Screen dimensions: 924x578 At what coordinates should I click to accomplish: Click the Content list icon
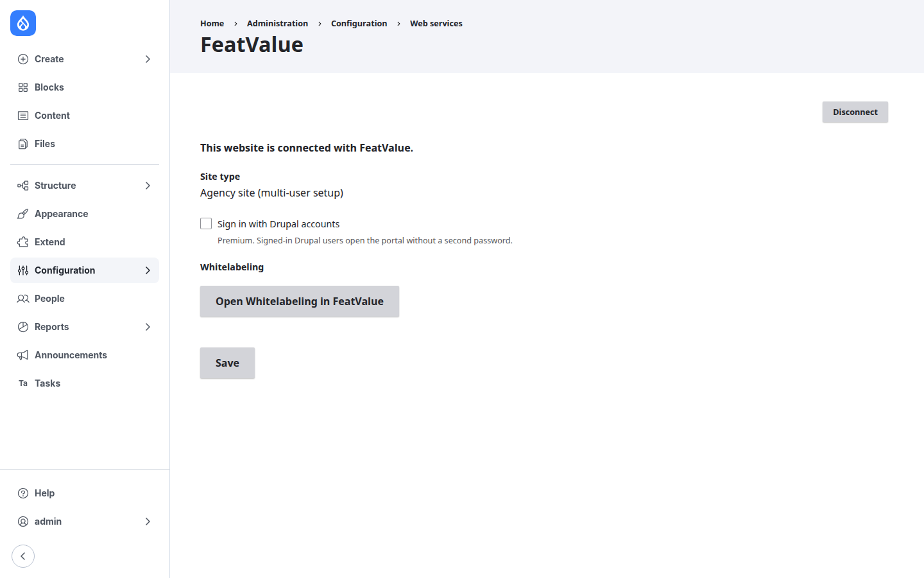[x=23, y=116]
